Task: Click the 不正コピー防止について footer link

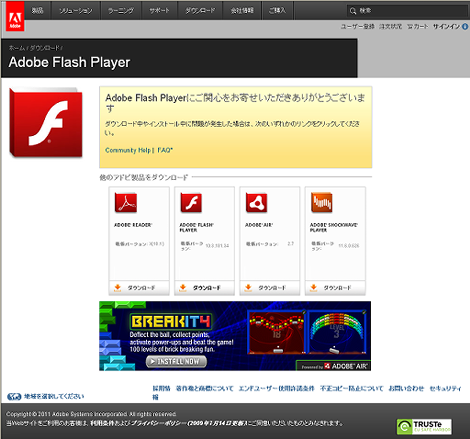Action: click(x=351, y=388)
